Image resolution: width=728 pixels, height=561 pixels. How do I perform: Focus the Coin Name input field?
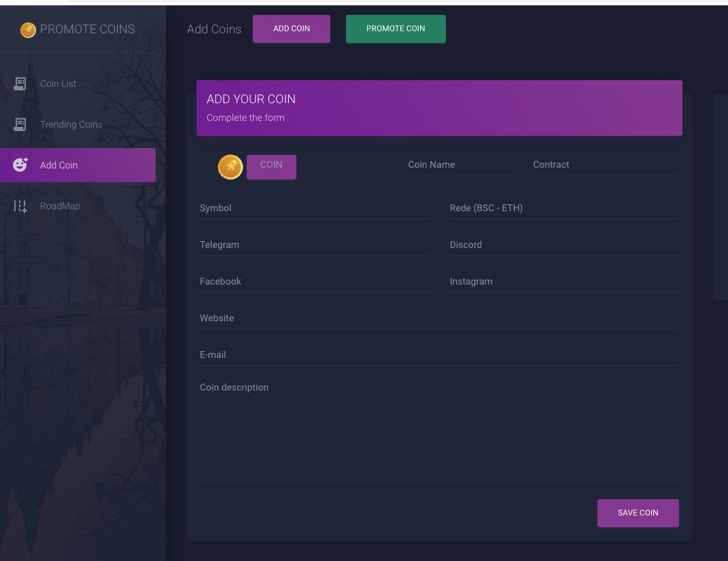[x=460, y=165]
